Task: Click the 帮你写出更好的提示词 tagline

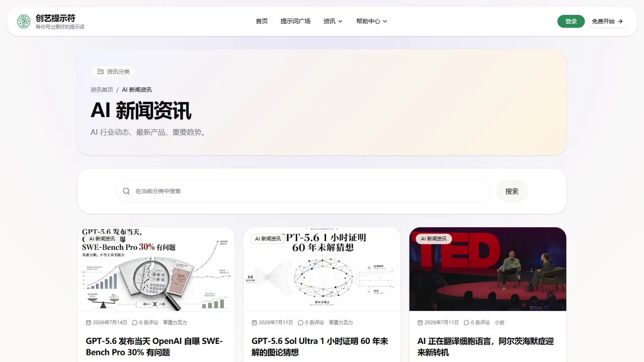Action: click(60, 27)
